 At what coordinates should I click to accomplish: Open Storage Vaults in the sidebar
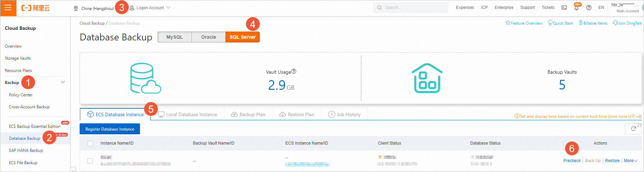18,58
